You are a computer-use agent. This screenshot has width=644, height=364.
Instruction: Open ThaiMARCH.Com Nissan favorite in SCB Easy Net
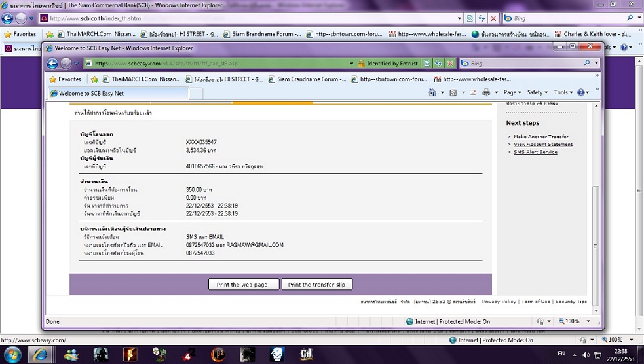click(x=142, y=79)
